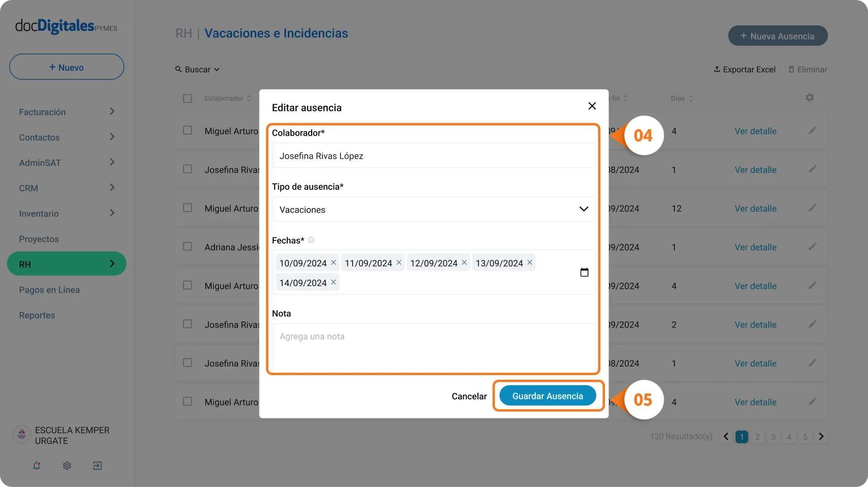Check the first Miguel Arturo row checkbox

click(187, 131)
